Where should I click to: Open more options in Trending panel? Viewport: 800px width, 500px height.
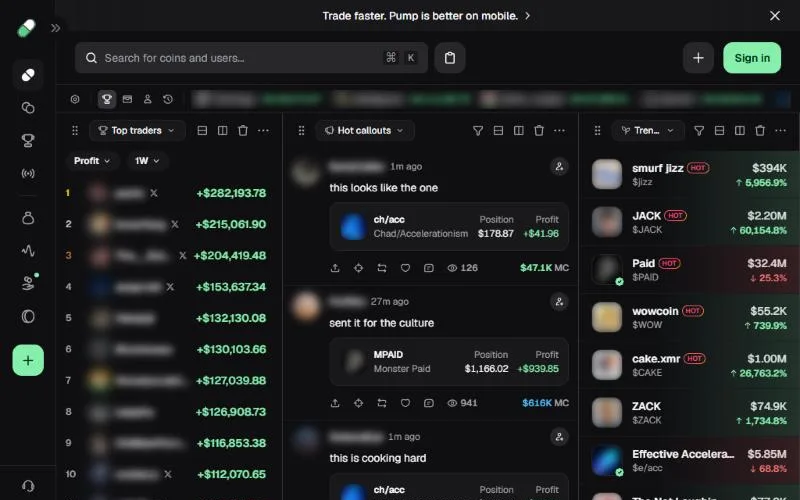[780, 131]
